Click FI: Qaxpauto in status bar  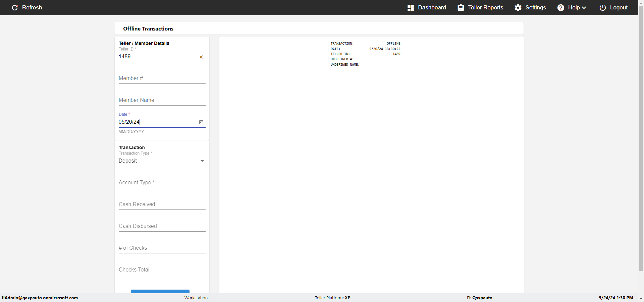click(x=480, y=298)
